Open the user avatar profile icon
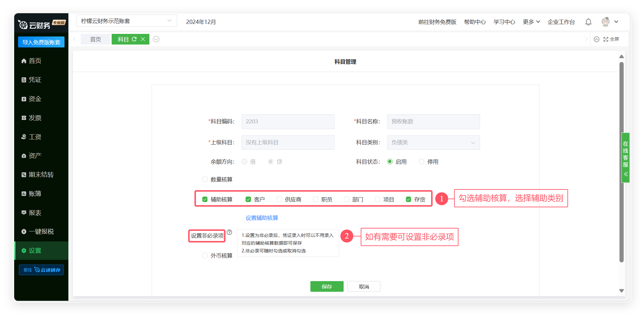 click(x=605, y=22)
